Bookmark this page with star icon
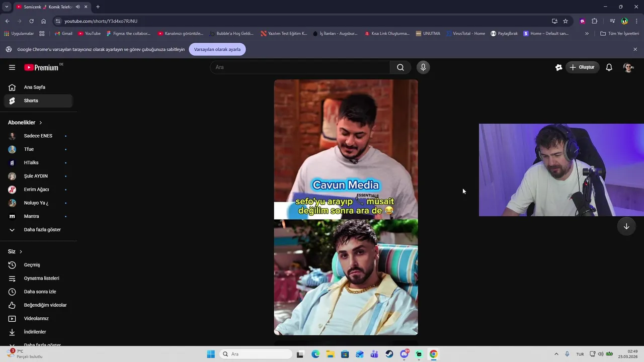The height and width of the screenshot is (362, 644). pyautogui.click(x=566, y=21)
